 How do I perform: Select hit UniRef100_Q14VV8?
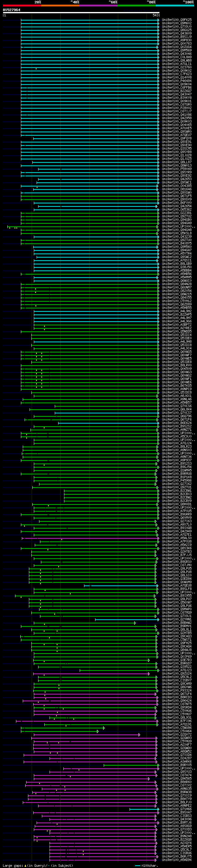[177, 78]
